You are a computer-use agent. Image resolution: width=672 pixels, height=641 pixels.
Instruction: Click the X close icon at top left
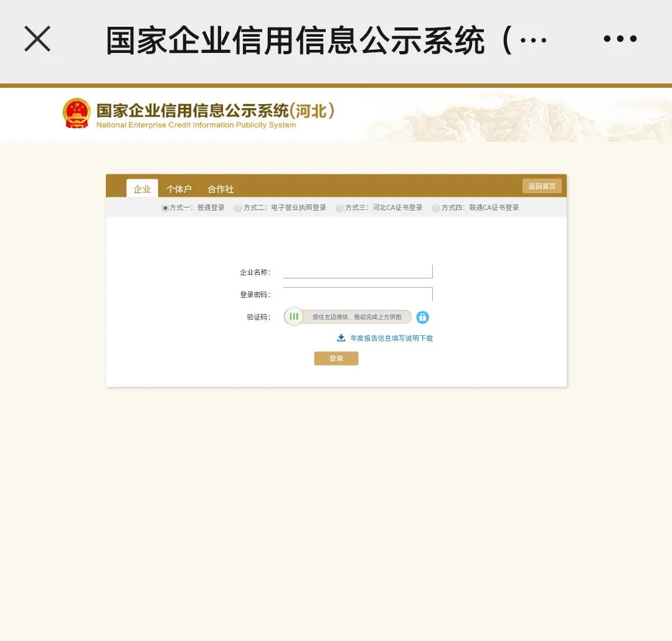tap(37, 39)
